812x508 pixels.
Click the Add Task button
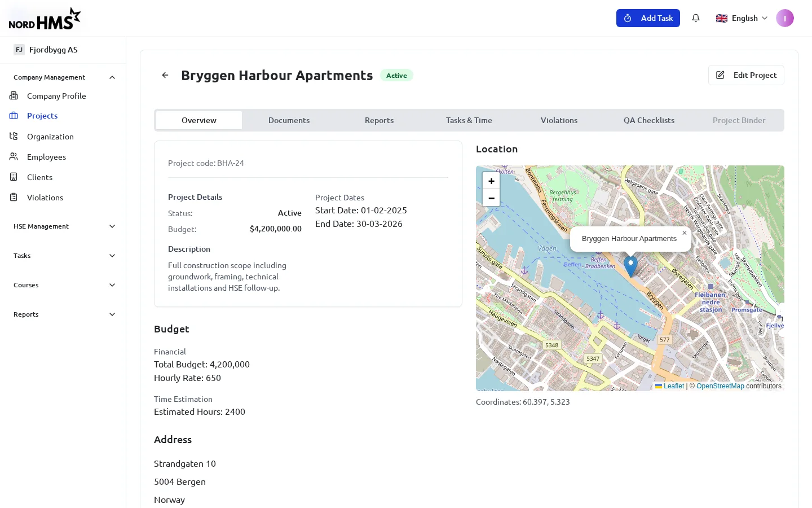point(648,18)
